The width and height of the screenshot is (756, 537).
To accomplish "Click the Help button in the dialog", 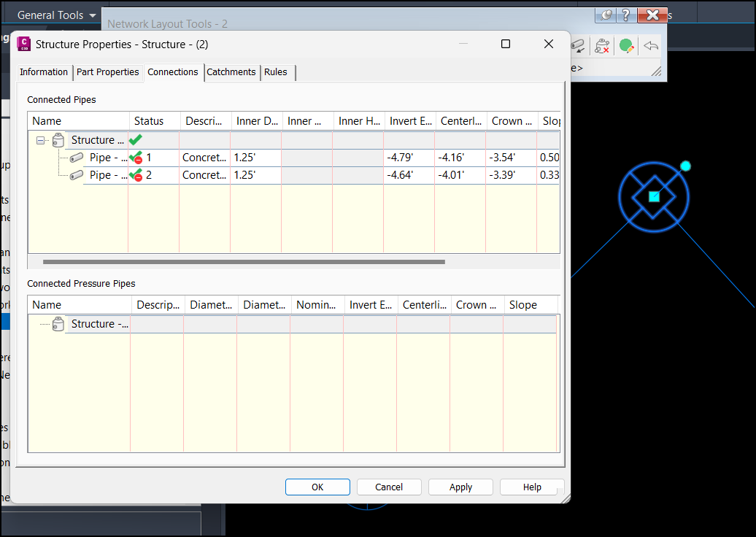I will [x=531, y=487].
